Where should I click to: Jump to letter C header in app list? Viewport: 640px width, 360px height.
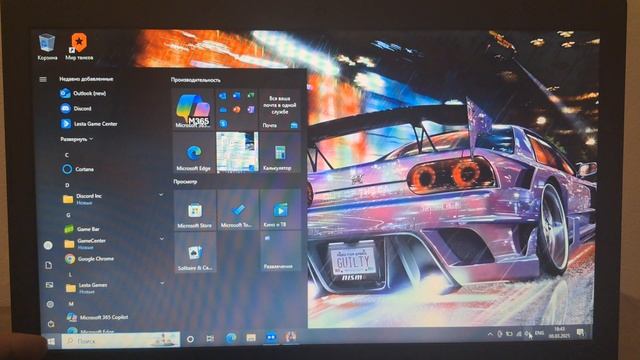click(67, 155)
